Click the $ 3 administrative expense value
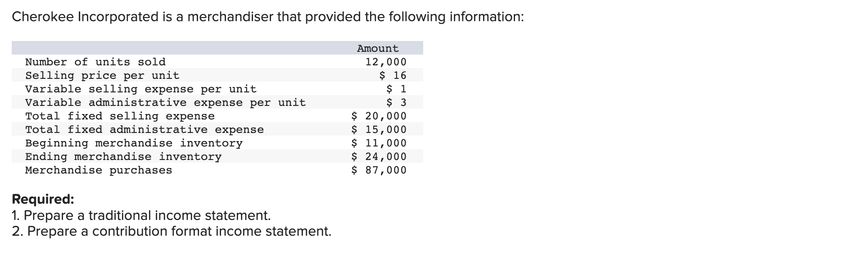The image size is (868, 256). [397, 102]
